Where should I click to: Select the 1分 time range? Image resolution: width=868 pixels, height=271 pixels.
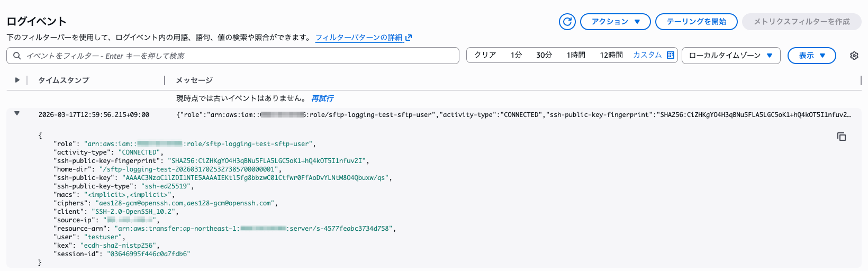516,55
